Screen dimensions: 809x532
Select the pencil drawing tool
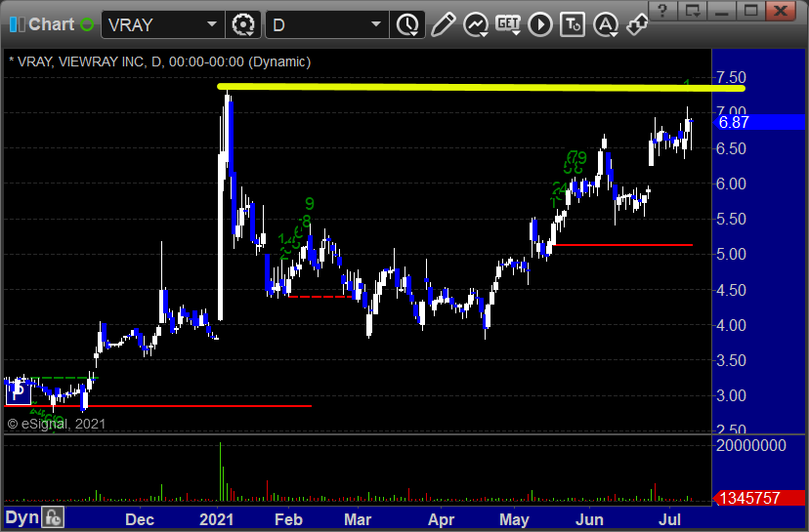click(444, 24)
